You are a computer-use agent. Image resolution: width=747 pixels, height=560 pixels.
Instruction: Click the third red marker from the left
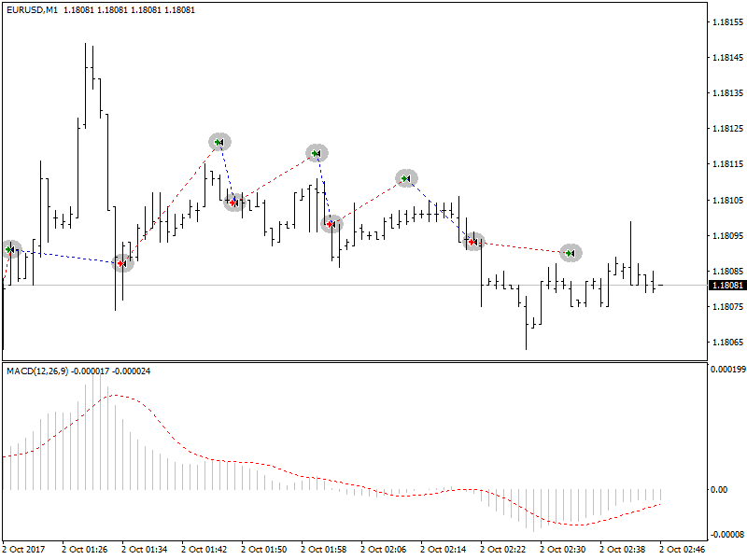click(x=331, y=223)
